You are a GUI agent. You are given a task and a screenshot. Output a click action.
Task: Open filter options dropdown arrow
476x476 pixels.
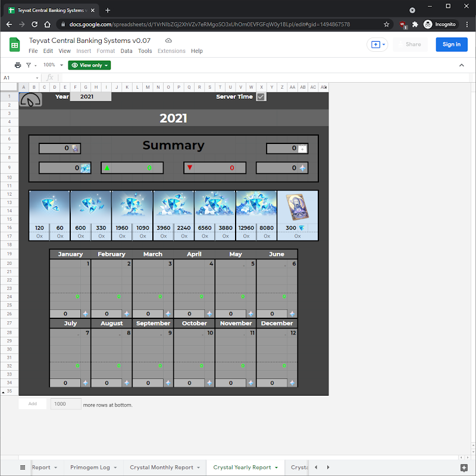coord(36,65)
